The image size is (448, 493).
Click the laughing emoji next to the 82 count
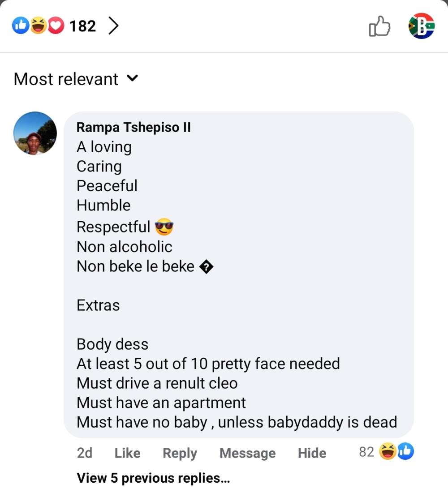coord(388,451)
